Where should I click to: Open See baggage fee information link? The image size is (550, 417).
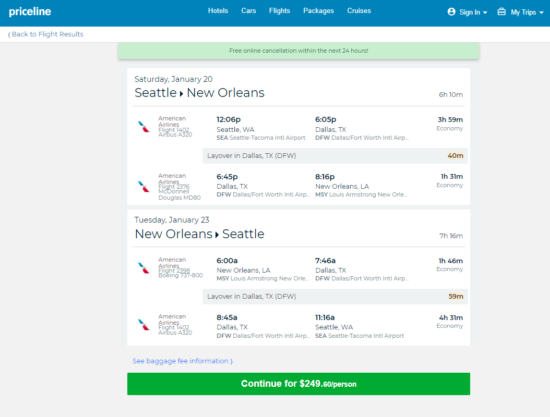[x=182, y=361]
